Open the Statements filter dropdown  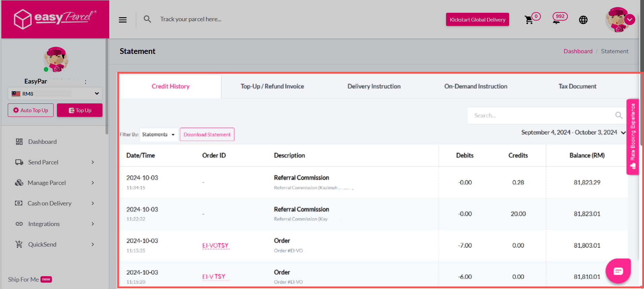pos(159,135)
